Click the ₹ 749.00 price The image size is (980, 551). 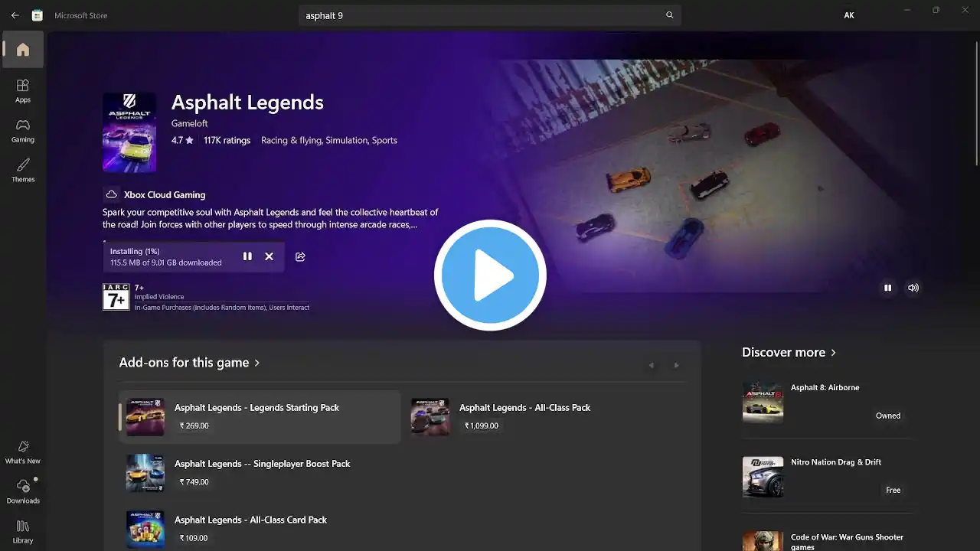tap(194, 482)
